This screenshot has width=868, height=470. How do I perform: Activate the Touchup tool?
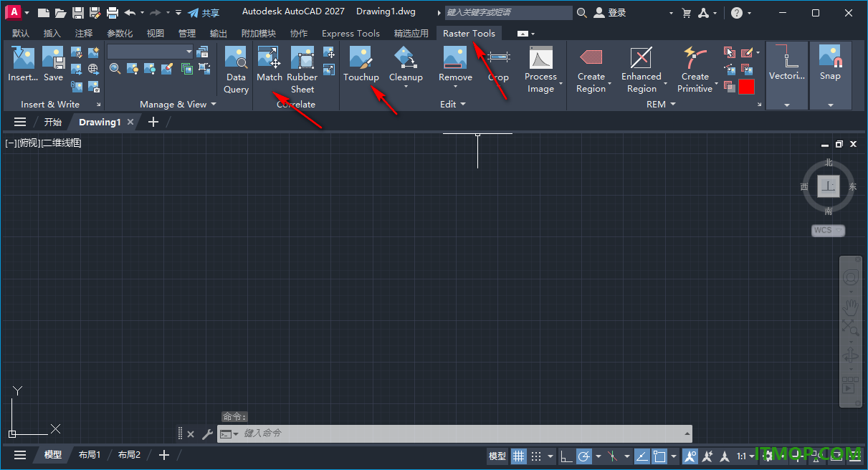coord(361,64)
